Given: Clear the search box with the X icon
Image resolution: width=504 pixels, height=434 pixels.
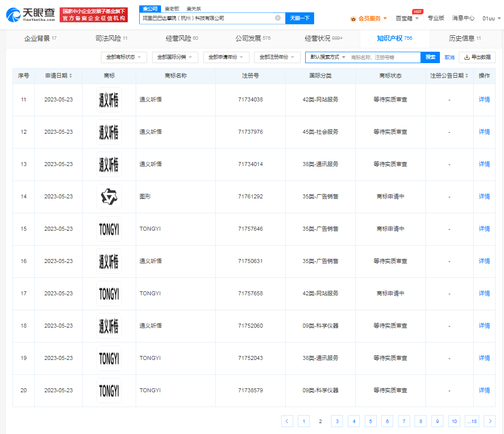Looking at the screenshot, I should [278, 18].
